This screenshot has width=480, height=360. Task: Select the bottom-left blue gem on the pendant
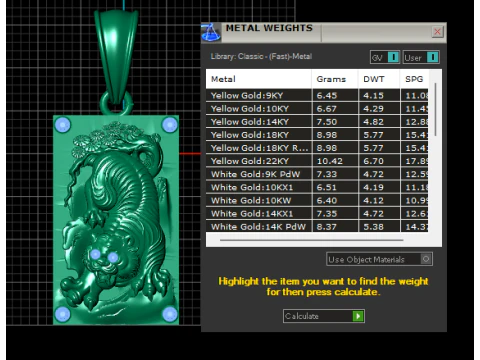(x=62, y=314)
